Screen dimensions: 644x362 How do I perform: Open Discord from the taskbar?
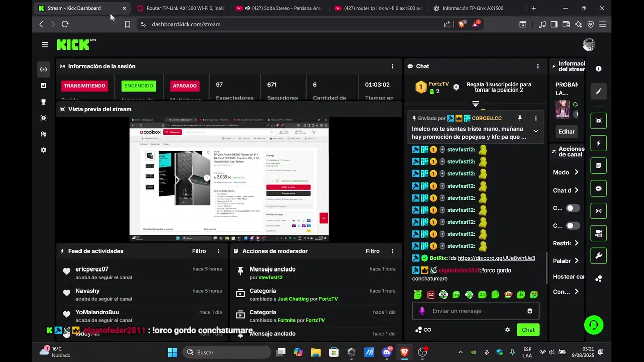click(387, 352)
